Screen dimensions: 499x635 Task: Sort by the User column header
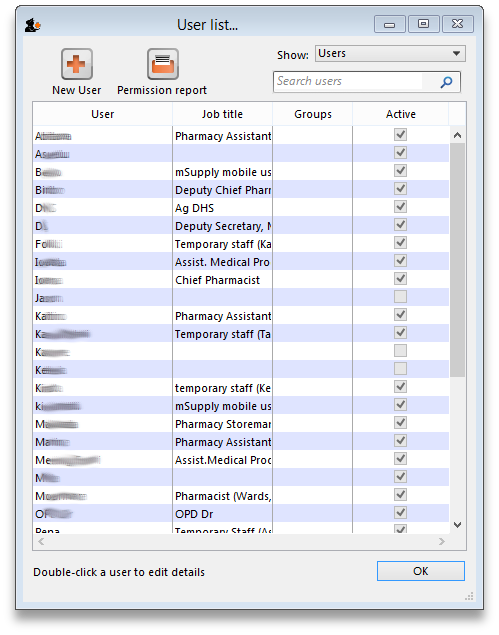pyautogui.click(x=102, y=114)
